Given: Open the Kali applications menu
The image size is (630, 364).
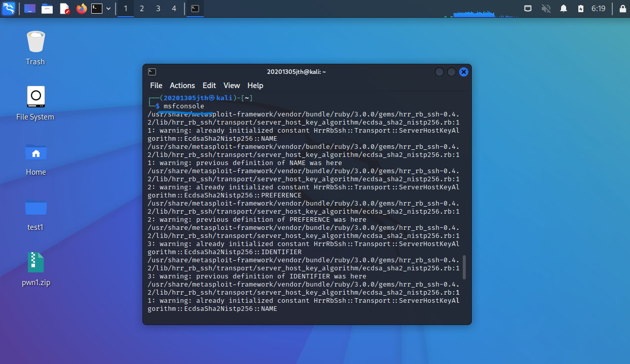Looking at the screenshot, I should click(8, 9).
